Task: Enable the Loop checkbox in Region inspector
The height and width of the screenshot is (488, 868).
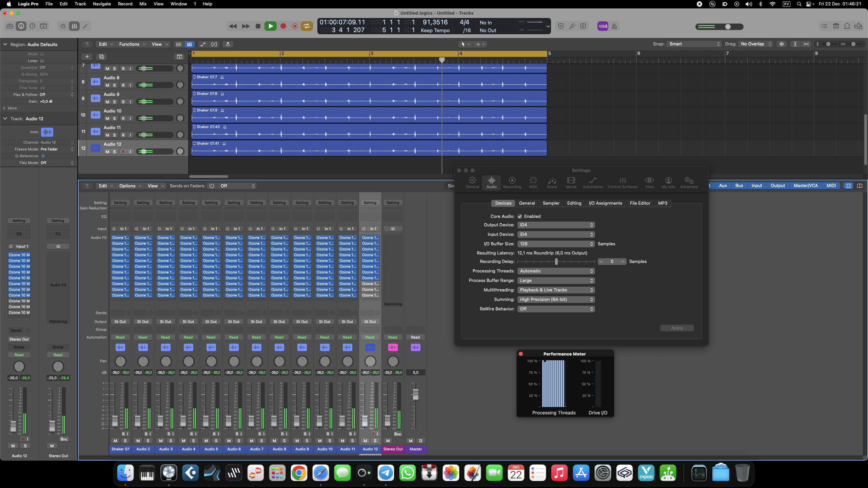Action: pos(42,61)
